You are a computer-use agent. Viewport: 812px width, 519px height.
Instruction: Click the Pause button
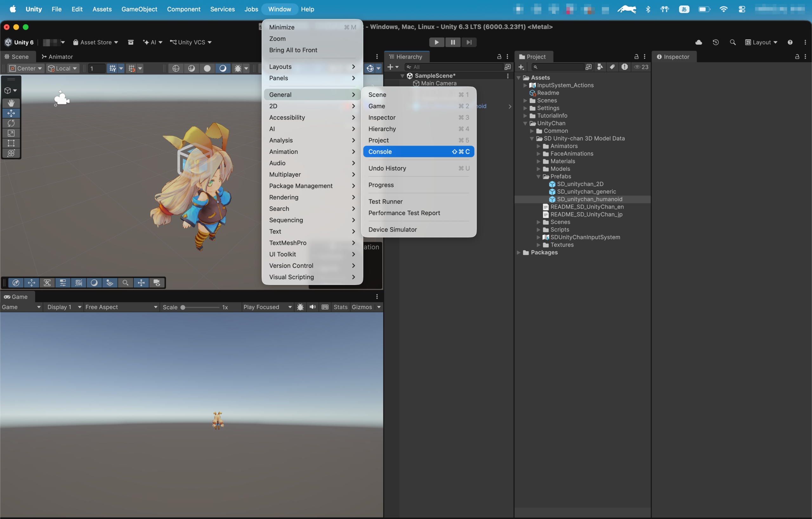pos(453,42)
